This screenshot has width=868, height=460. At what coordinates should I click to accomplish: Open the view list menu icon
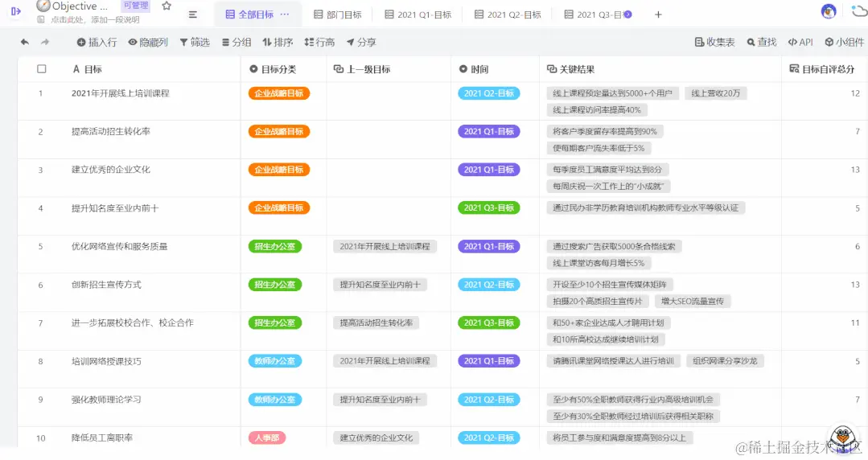tap(192, 15)
